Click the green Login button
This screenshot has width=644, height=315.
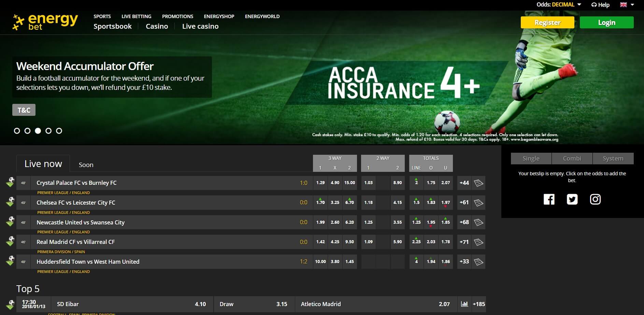(607, 23)
